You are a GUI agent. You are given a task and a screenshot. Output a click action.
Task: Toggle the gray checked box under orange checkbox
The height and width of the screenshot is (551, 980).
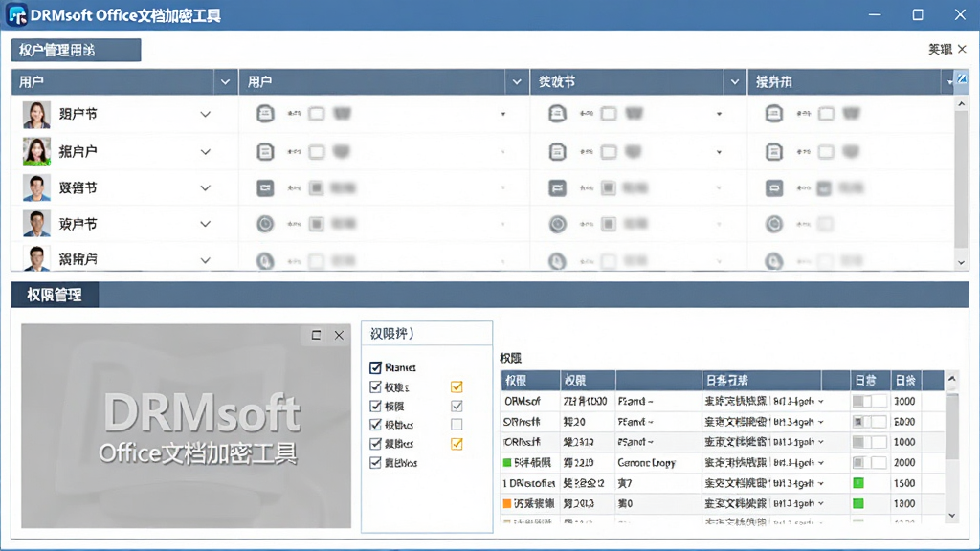[457, 406]
